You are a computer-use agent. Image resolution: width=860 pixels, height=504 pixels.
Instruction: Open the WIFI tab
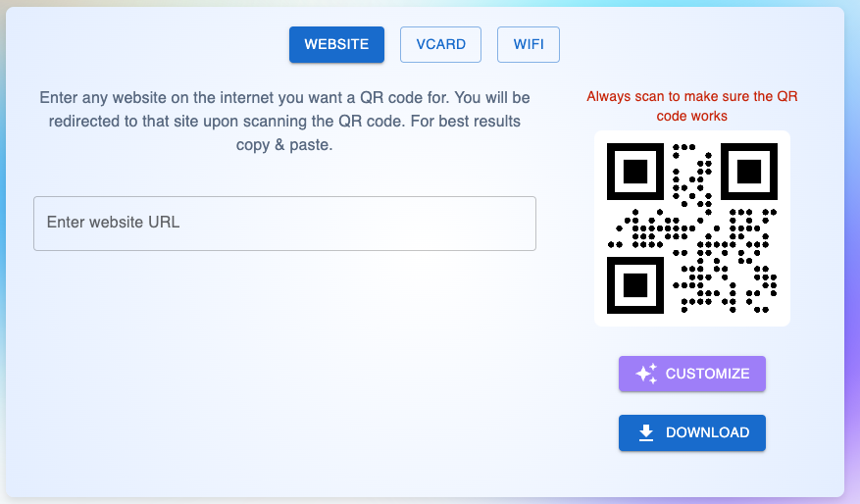point(529,44)
